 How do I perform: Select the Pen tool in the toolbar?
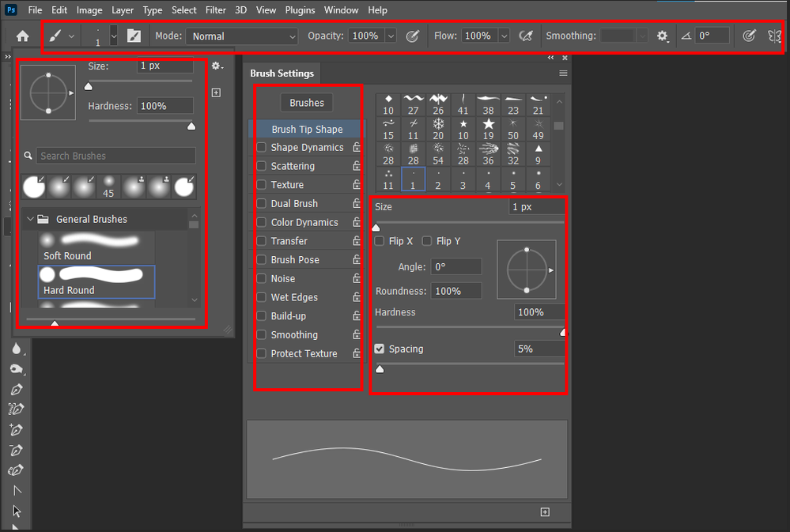[x=16, y=389]
